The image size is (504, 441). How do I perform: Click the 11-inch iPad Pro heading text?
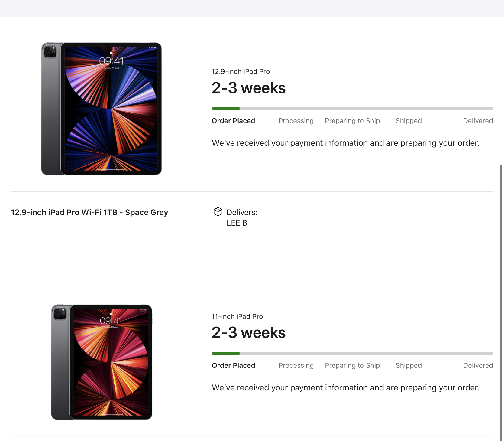[x=237, y=316]
